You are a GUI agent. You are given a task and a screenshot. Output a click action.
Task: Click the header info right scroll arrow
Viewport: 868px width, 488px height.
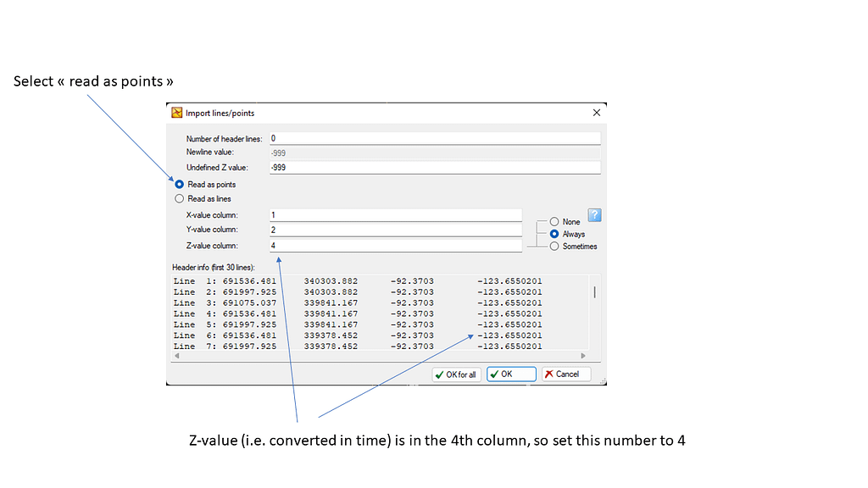point(582,356)
